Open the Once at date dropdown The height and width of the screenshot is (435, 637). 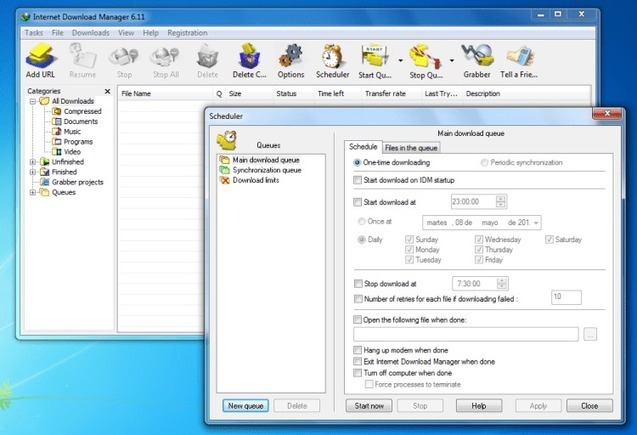[x=537, y=222]
